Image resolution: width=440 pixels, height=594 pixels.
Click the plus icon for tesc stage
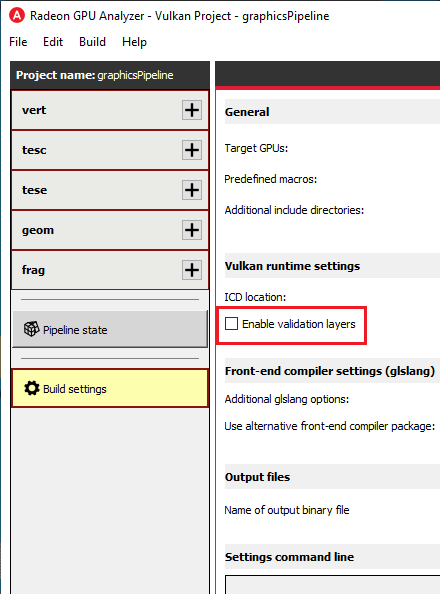coord(192,150)
